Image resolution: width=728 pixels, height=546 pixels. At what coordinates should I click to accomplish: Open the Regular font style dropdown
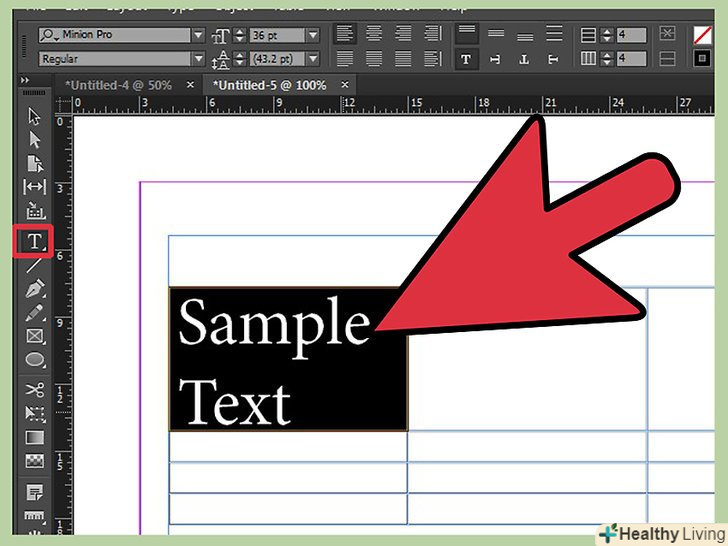[x=198, y=59]
